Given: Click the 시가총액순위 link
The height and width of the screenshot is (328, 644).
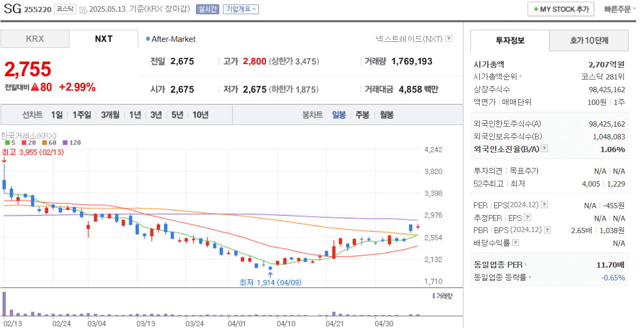Looking at the screenshot, I should pos(495,76).
